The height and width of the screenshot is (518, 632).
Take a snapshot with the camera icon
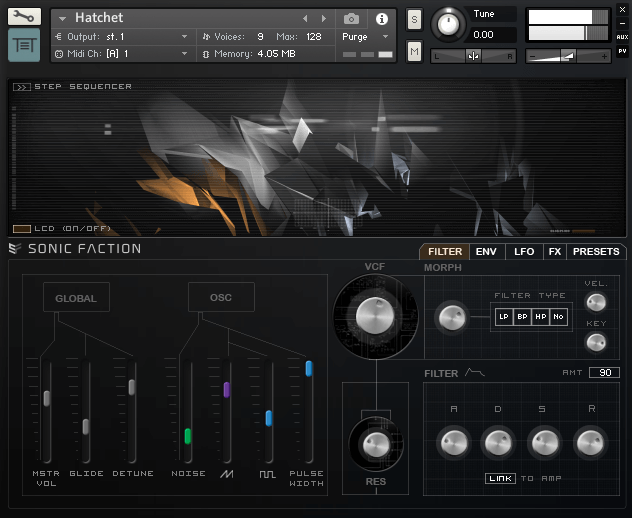[x=351, y=19]
